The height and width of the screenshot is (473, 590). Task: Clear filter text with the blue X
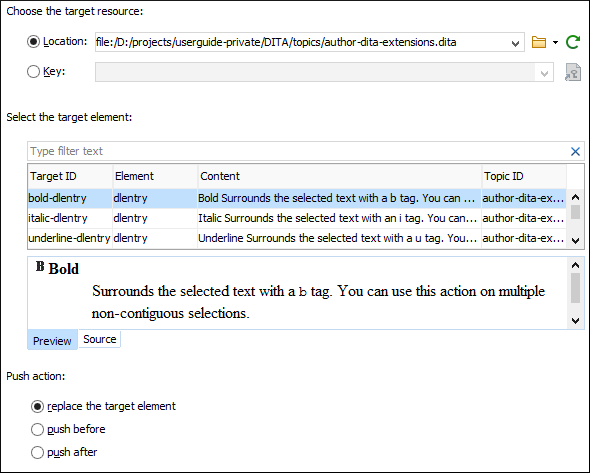(x=575, y=151)
